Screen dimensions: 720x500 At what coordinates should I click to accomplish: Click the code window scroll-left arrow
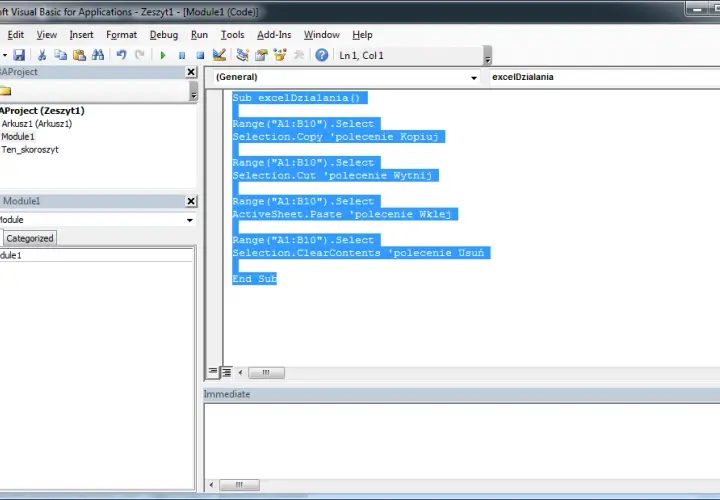pos(240,372)
